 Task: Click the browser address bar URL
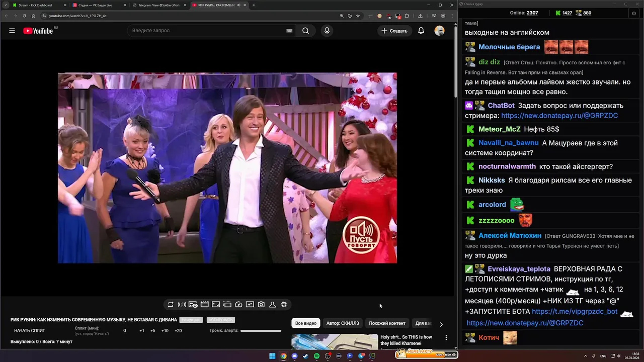coord(77,16)
